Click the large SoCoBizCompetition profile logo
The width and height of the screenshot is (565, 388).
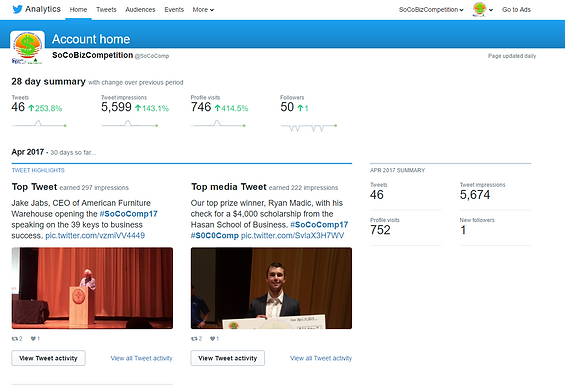(x=27, y=48)
